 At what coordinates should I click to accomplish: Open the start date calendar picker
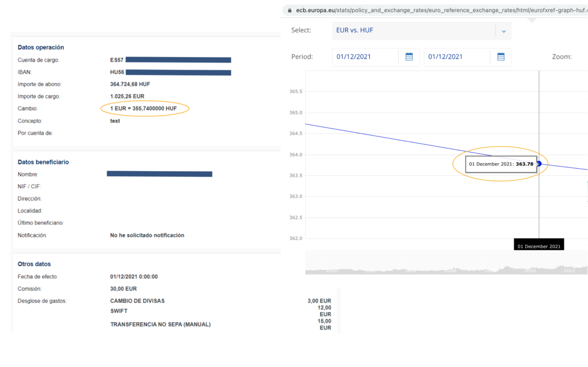pos(409,57)
